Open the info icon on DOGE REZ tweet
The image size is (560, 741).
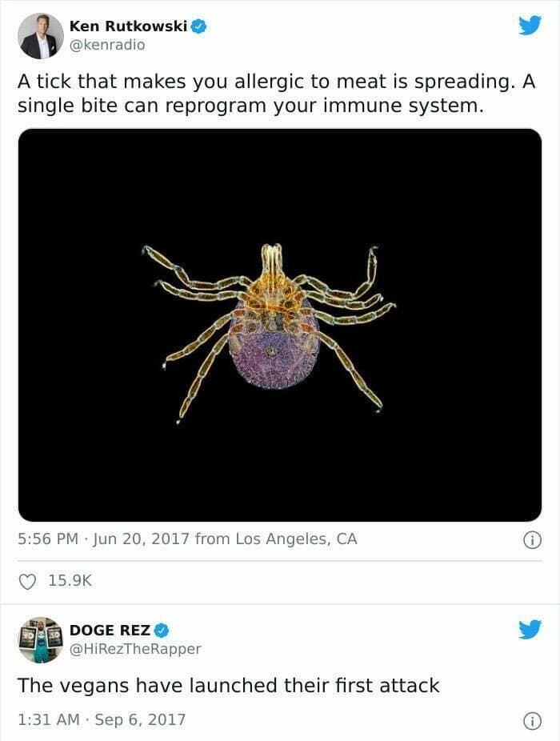coord(533,721)
